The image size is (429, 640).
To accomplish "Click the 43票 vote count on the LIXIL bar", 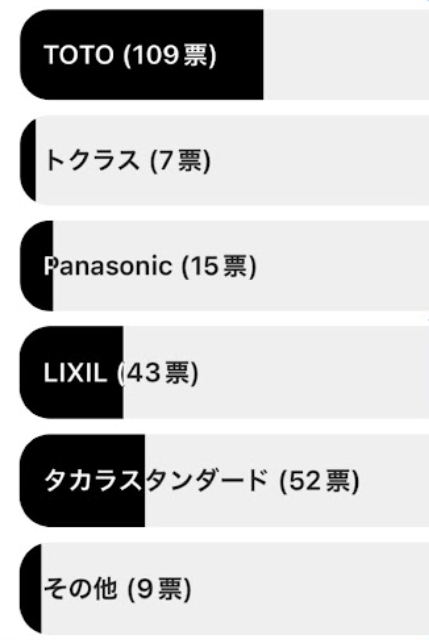I will pyautogui.click(x=158, y=373).
